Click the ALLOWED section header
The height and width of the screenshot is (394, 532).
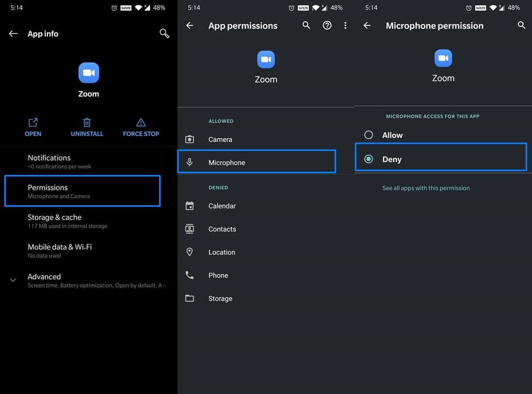221,121
